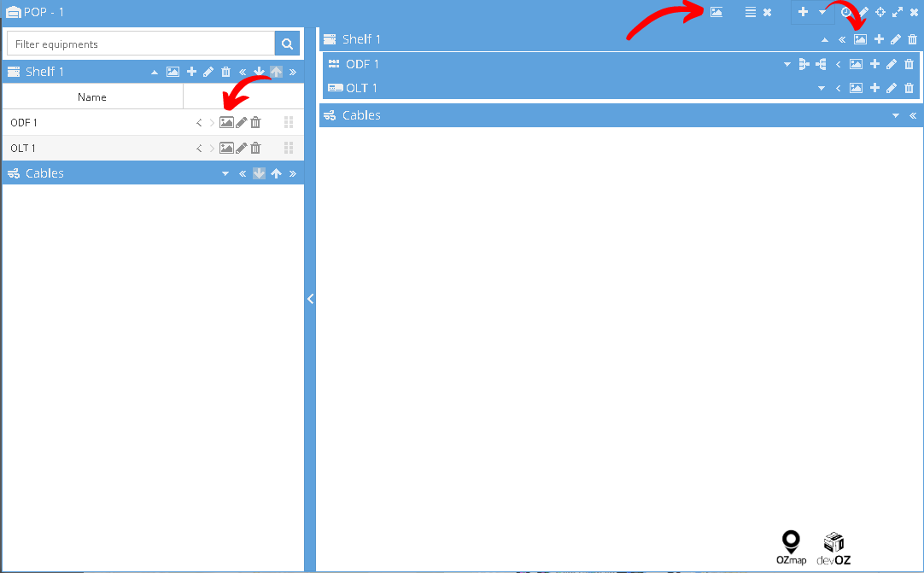
Task: Open image gallery icon in POP header
Action: 716,12
